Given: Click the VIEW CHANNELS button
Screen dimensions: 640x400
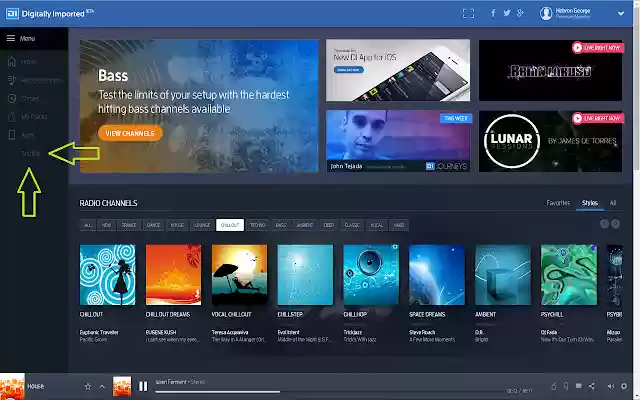Looking at the screenshot, I should point(130,133).
